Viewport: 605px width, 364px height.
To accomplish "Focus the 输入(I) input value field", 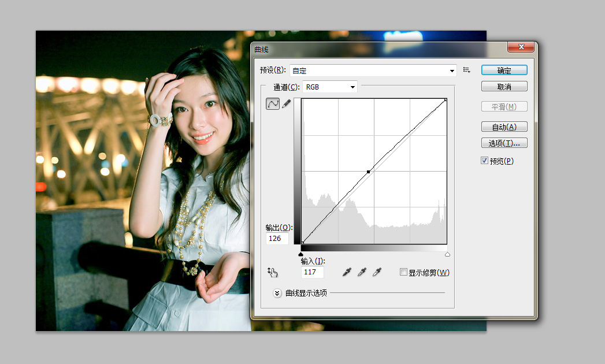I will click(312, 272).
